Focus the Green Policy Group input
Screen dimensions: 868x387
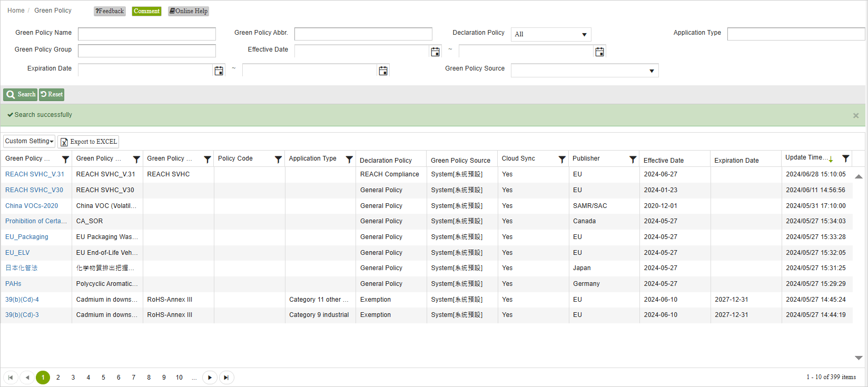[x=147, y=51]
